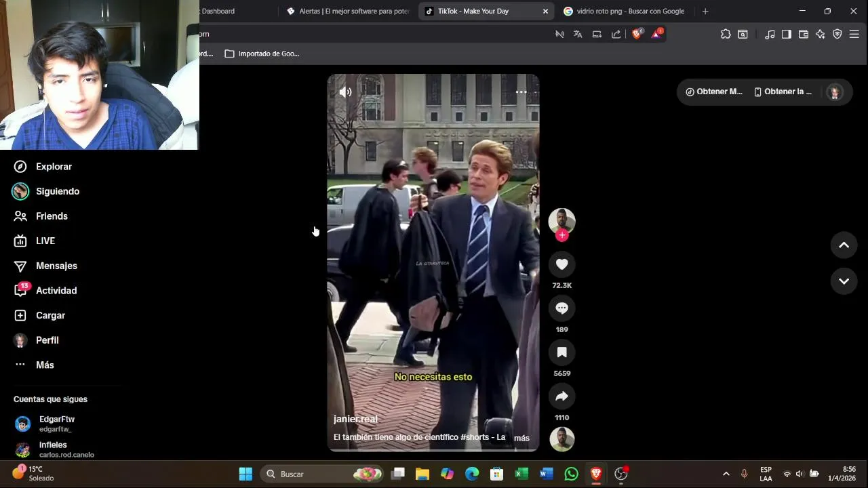Image resolution: width=868 pixels, height=488 pixels.
Task: Open File Explorer from taskbar
Action: [422, 474]
